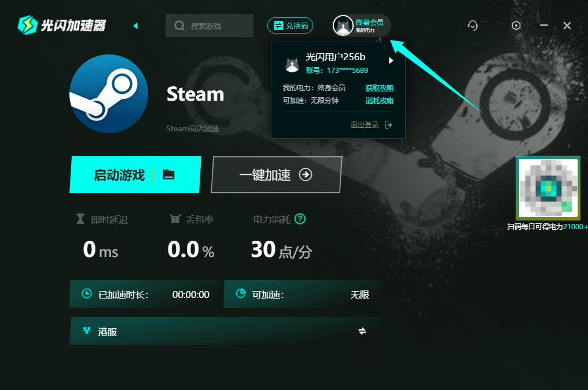Click the pie clock icon by 可加速
Screen dimensions: 588x390
tap(241, 293)
